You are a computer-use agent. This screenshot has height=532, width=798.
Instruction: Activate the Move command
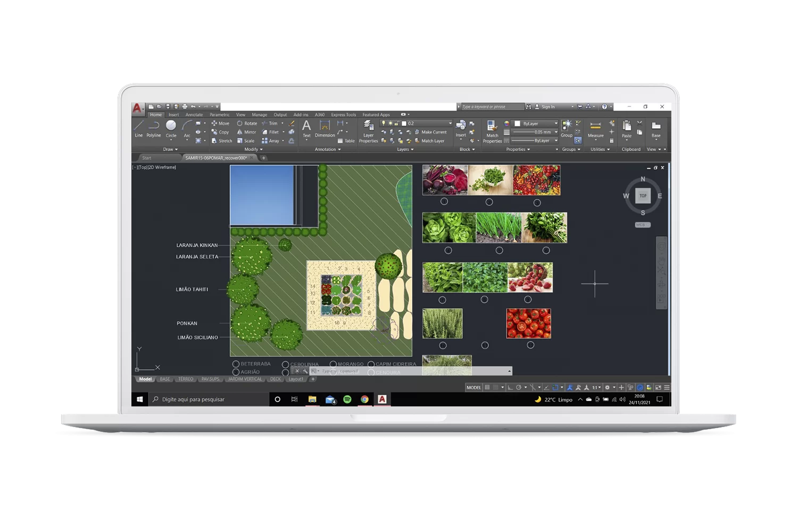(220, 123)
